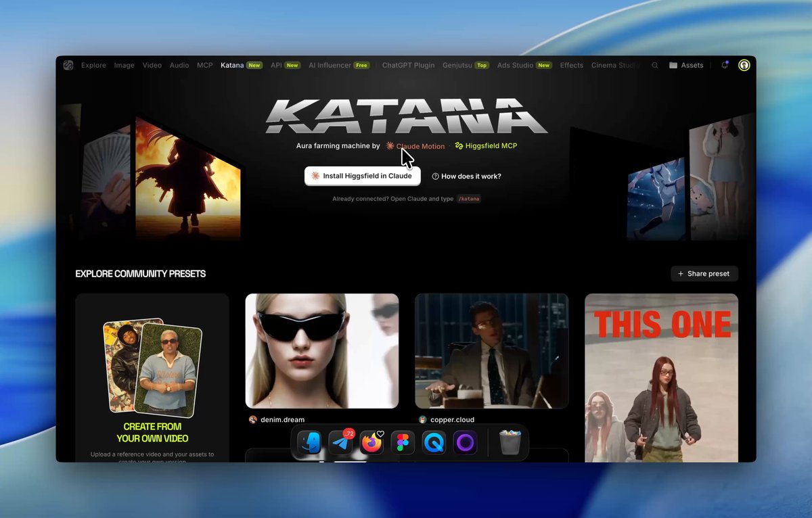Screen dimensions: 812x518
Task: Open the API nav item
Action: point(285,66)
